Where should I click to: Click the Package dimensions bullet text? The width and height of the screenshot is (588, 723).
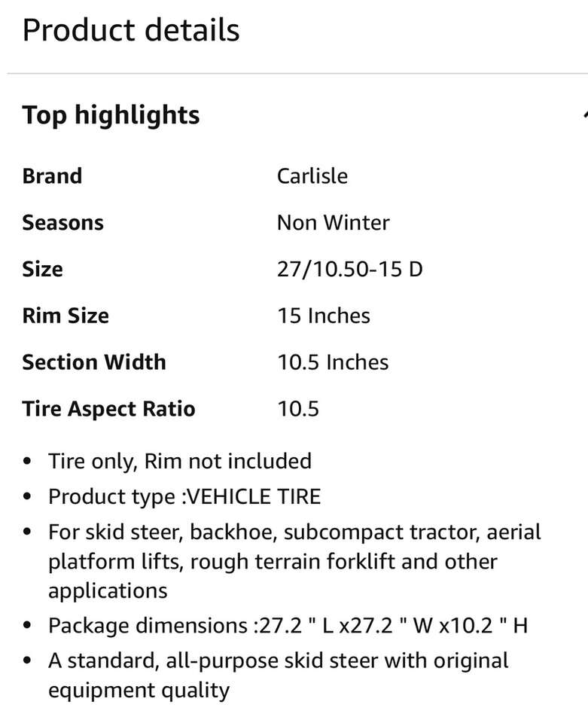click(288, 626)
